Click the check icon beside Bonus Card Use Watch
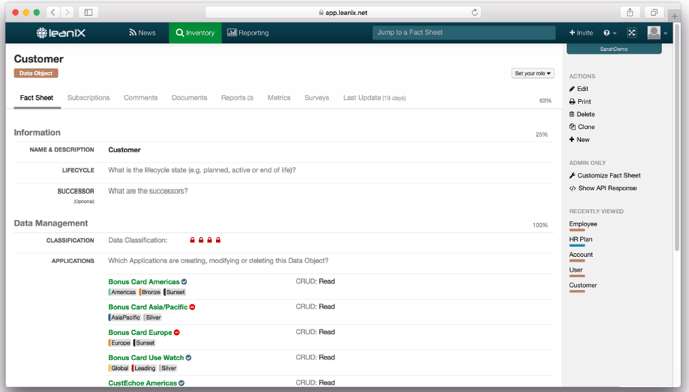 (x=188, y=358)
